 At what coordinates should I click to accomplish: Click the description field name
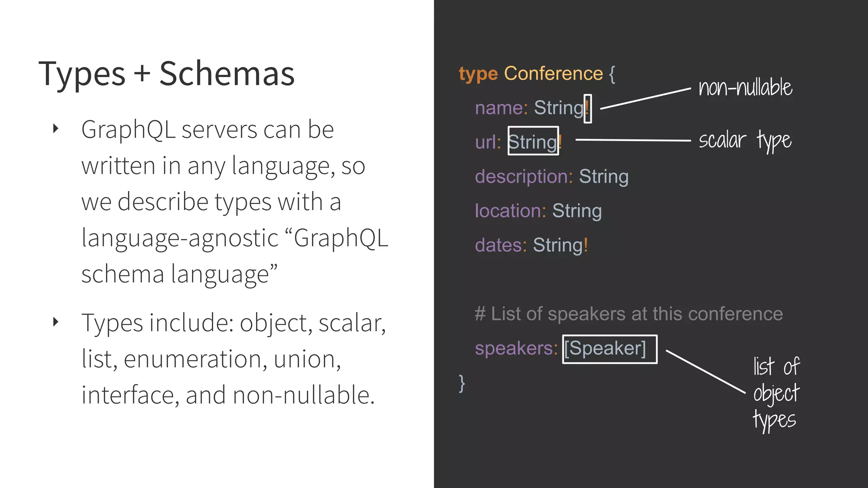[523, 176]
